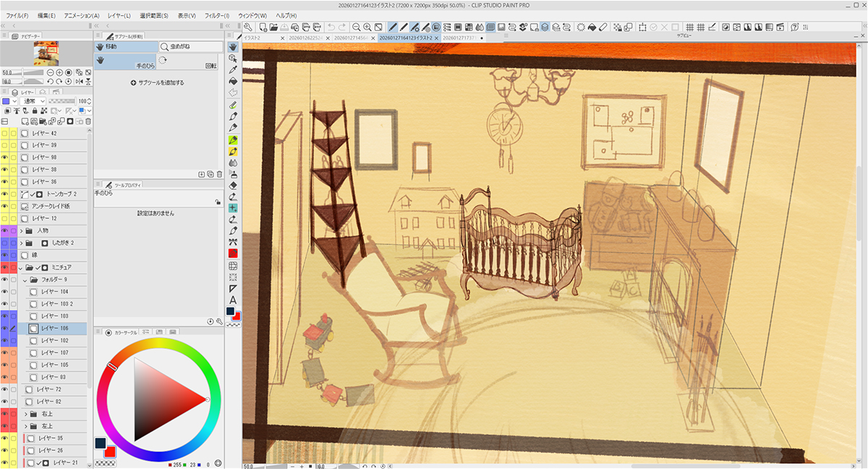The image size is (868, 469).
Task: Click the zoom in icon in the navigator
Action: (59, 73)
